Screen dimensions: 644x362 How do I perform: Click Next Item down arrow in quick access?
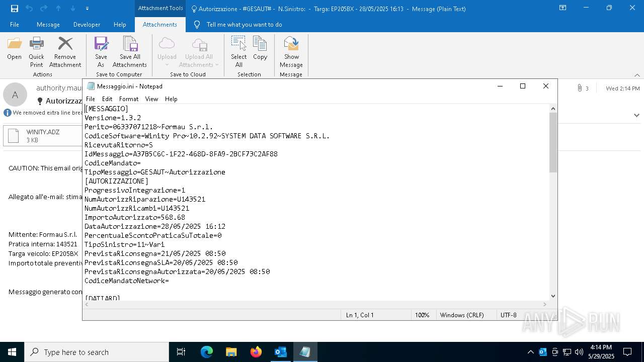click(x=73, y=9)
